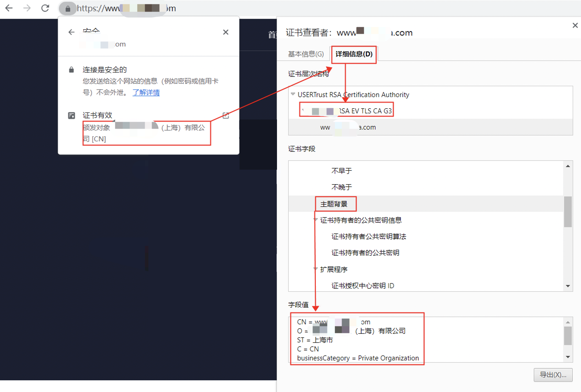Image resolution: width=581 pixels, height=392 pixels.
Task: Click the 证书有效 entry
Action: 97,115
